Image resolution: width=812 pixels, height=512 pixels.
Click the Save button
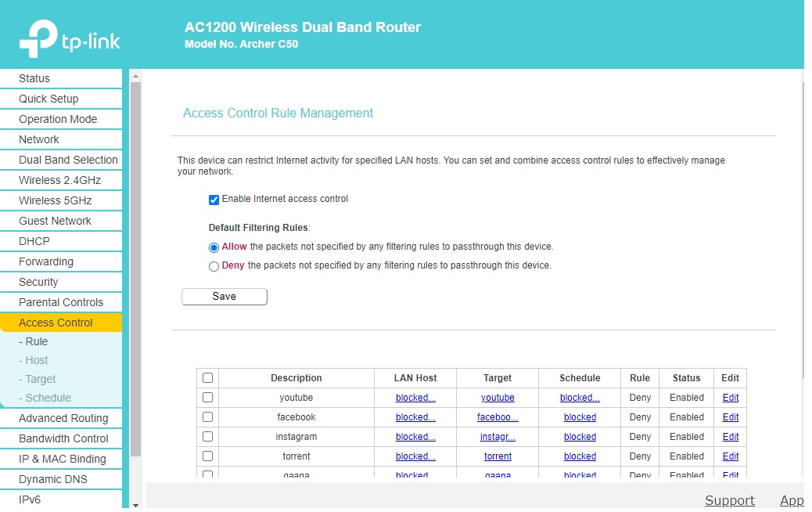coord(225,297)
